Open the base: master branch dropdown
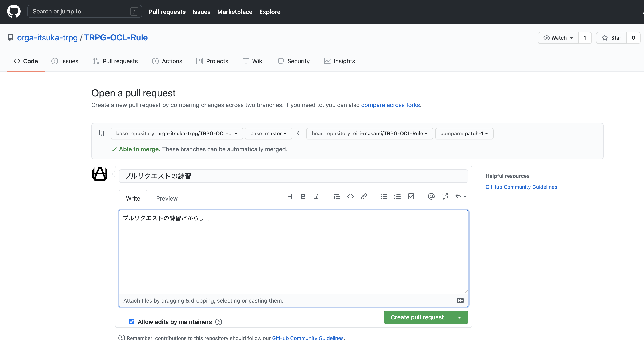 (x=268, y=134)
